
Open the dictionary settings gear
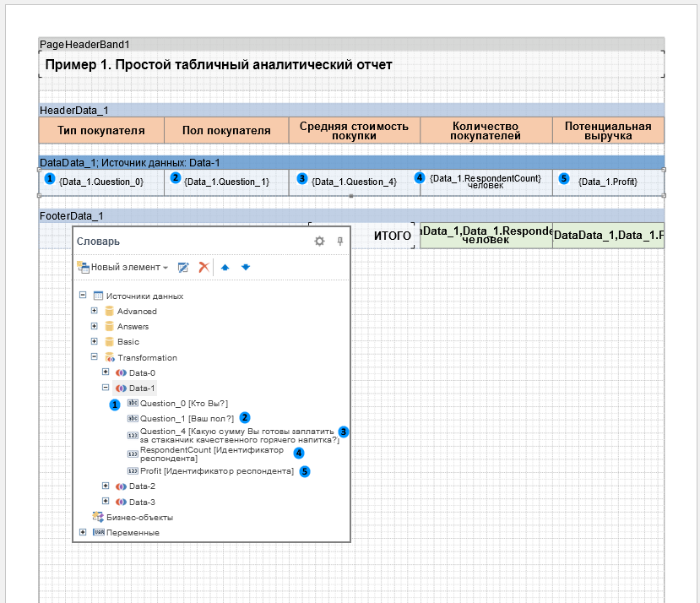(319, 242)
